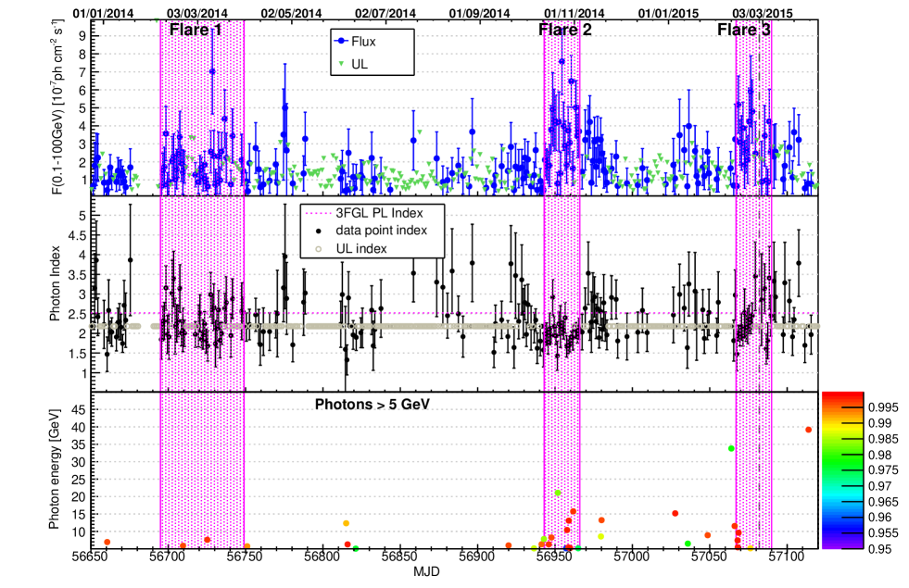
Task: Click the red photon point near 40 GeV
Action: (809, 430)
